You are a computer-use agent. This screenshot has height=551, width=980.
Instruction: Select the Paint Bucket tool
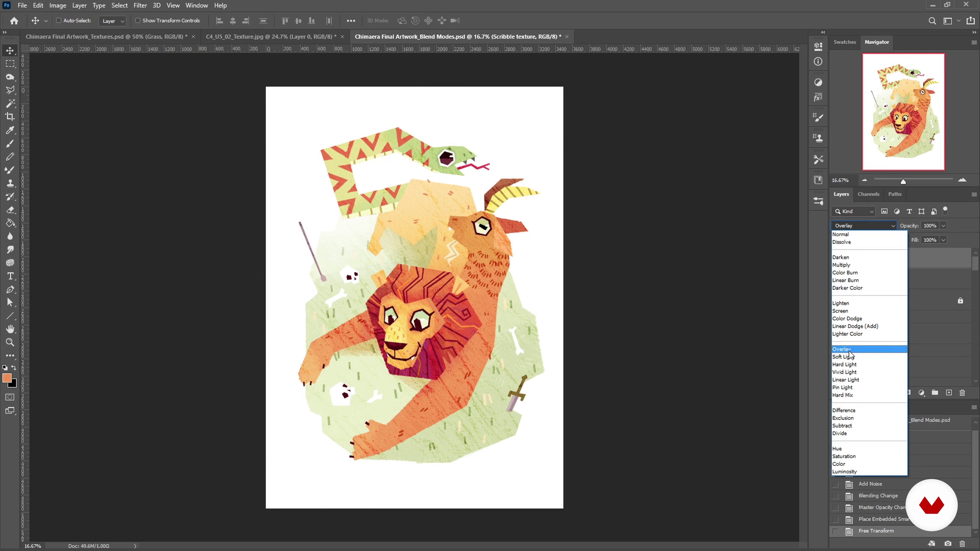click(x=10, y=223)
